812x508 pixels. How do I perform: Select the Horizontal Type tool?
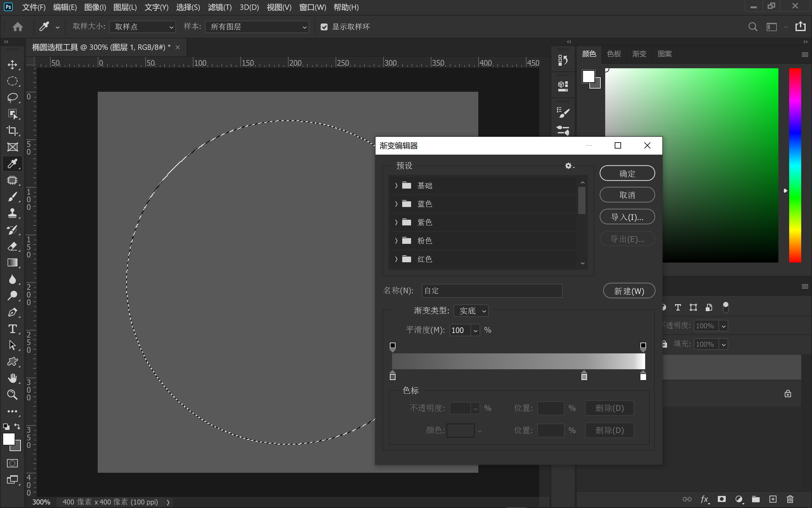point(12,329)
